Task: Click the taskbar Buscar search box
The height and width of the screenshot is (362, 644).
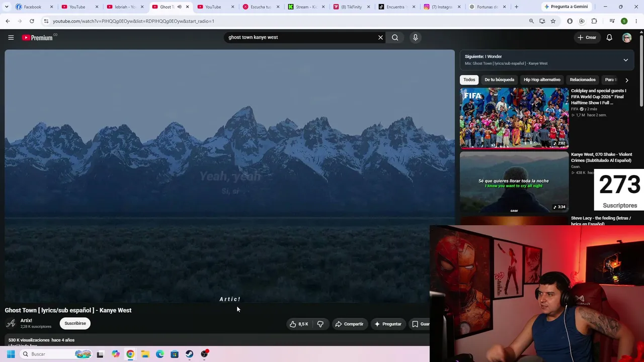Action: 56,354
